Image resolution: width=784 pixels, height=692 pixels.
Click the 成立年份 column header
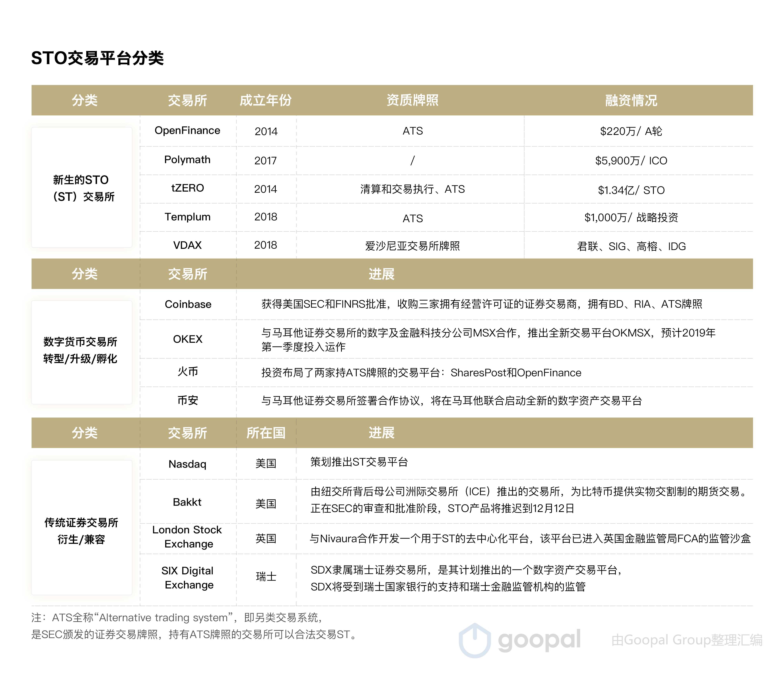pyautogui.click(x=265, y=101)
